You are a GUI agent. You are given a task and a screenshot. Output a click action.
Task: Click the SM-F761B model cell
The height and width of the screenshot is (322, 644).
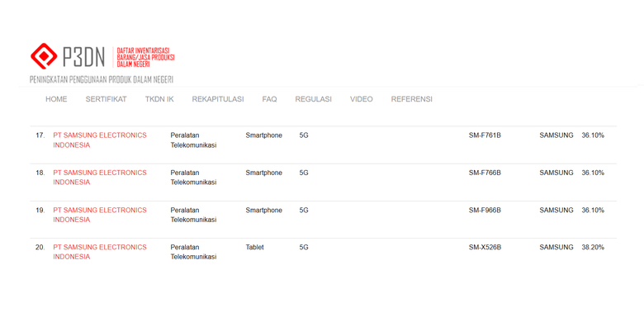click(x=485, y=135)
